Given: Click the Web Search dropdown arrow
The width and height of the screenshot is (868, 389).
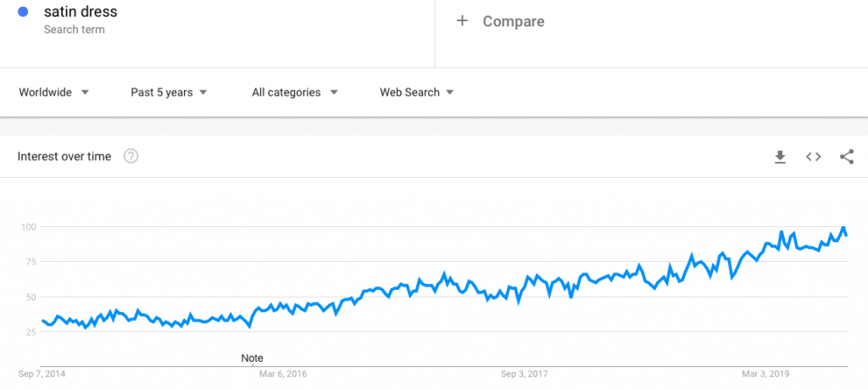Looking at the screenshot, I should tap(450, 92).
